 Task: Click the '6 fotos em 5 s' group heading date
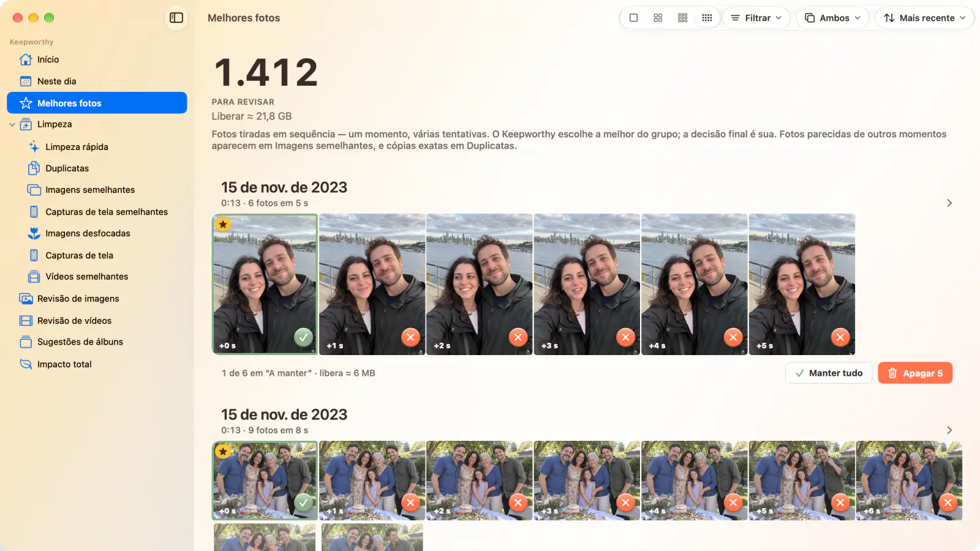point(284,187)
